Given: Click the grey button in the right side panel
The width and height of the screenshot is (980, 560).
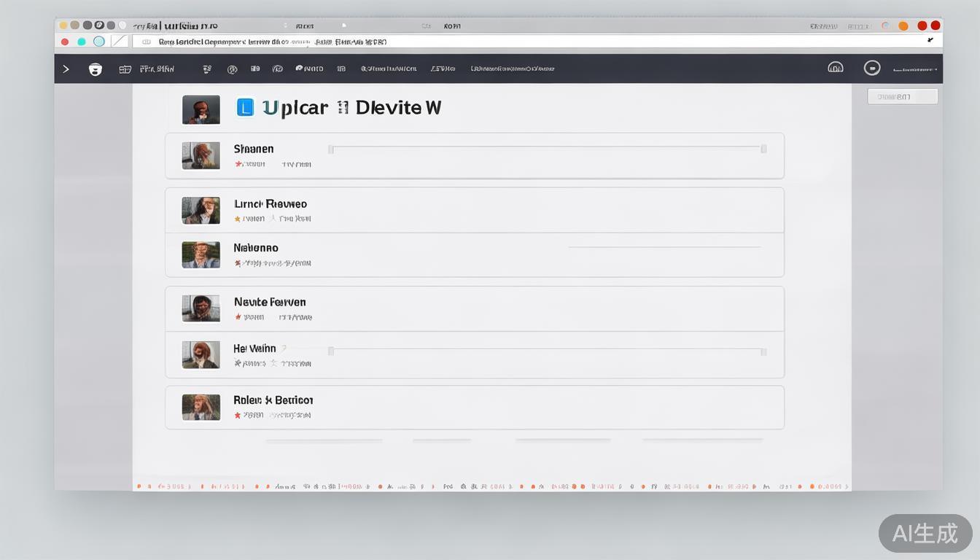Looking at the screenshot, I should tap(902, 96).
